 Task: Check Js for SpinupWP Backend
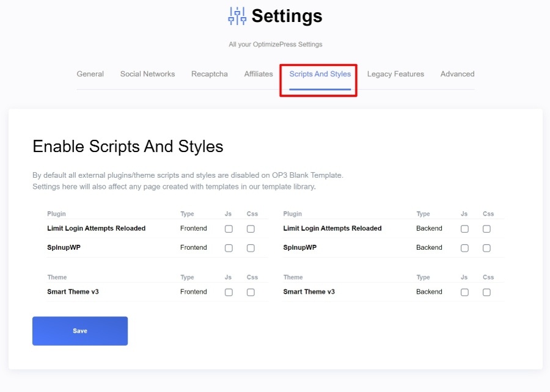(x=465, y=248)
